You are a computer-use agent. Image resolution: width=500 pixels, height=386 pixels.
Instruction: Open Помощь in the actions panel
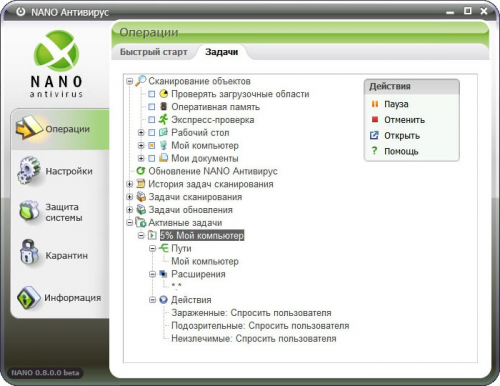tap(401, 151)
